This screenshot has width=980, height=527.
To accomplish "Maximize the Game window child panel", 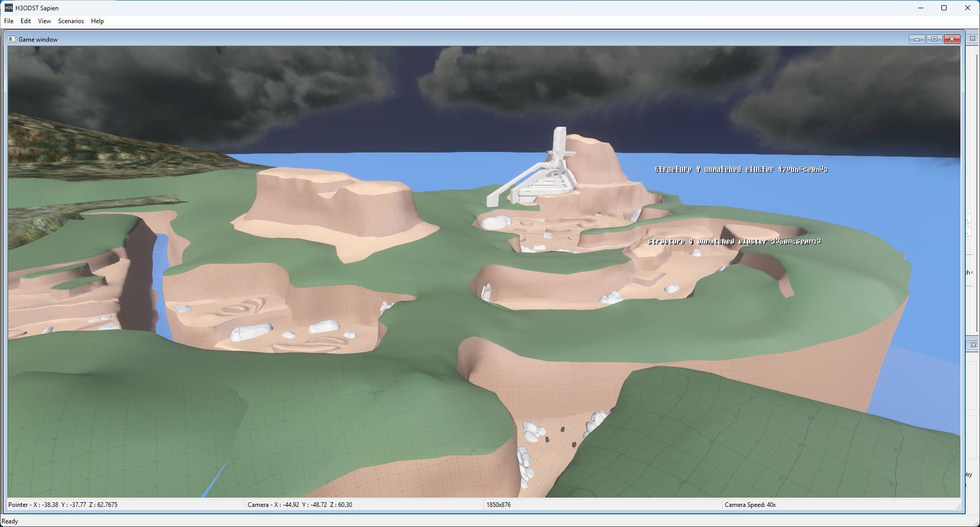I will (x=934, y=39).
